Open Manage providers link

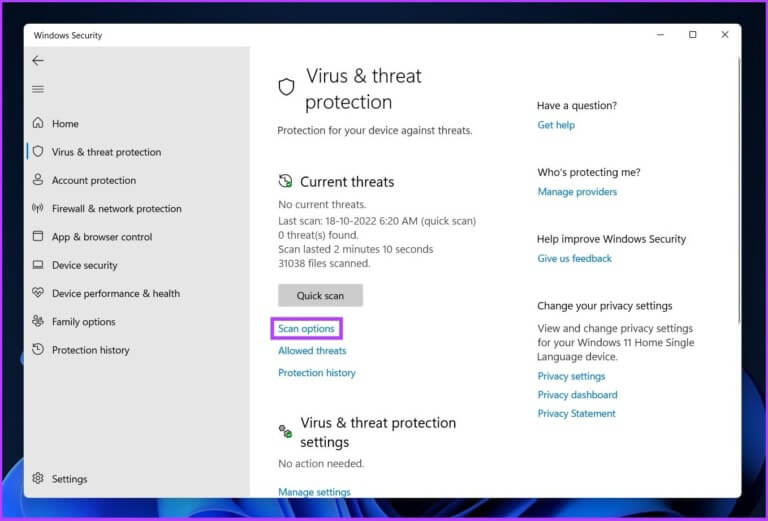coord(577,191)
